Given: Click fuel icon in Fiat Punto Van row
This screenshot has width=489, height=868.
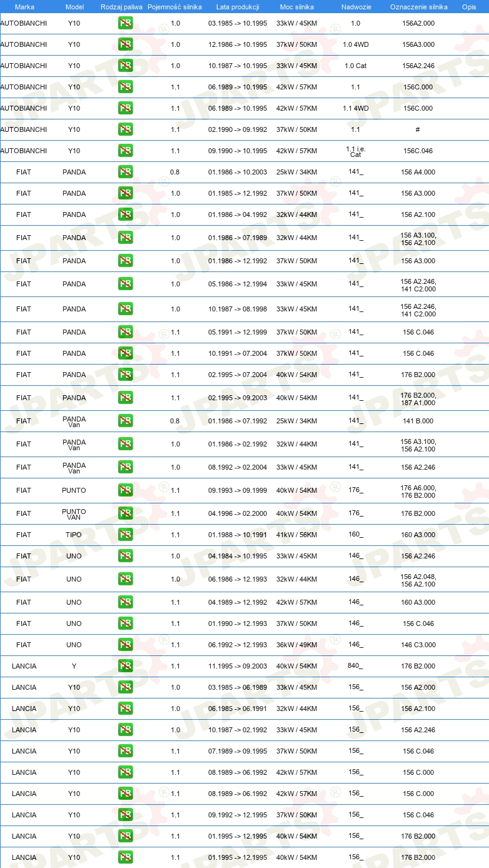Looking at the screenshot, I should (125, 513).
